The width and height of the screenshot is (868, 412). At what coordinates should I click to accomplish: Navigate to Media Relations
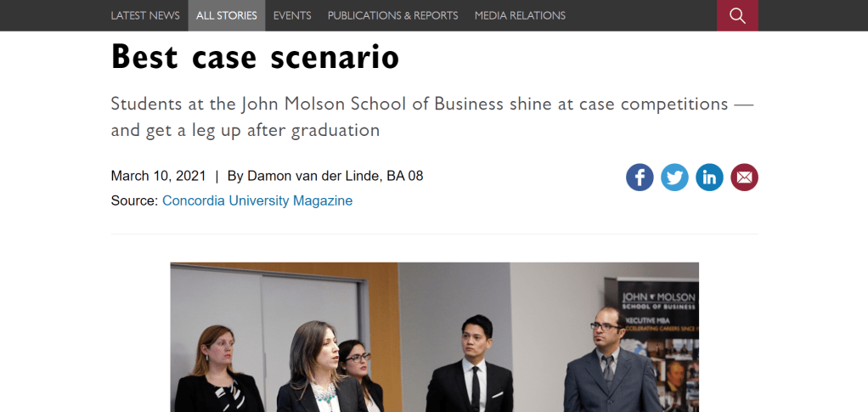point(520,15)
